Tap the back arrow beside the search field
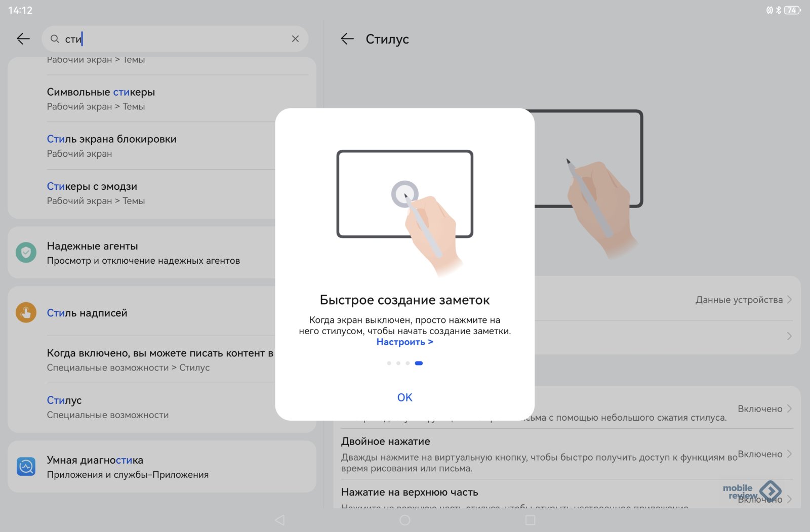The width and height of the screenshot is (810, 532). [x=23, y=39]
